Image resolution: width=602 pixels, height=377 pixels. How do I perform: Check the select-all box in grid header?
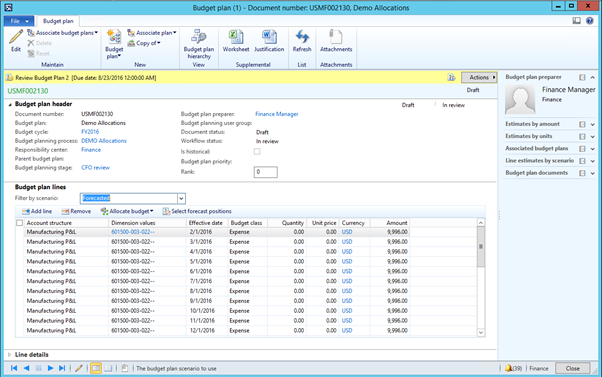[20, 223]
